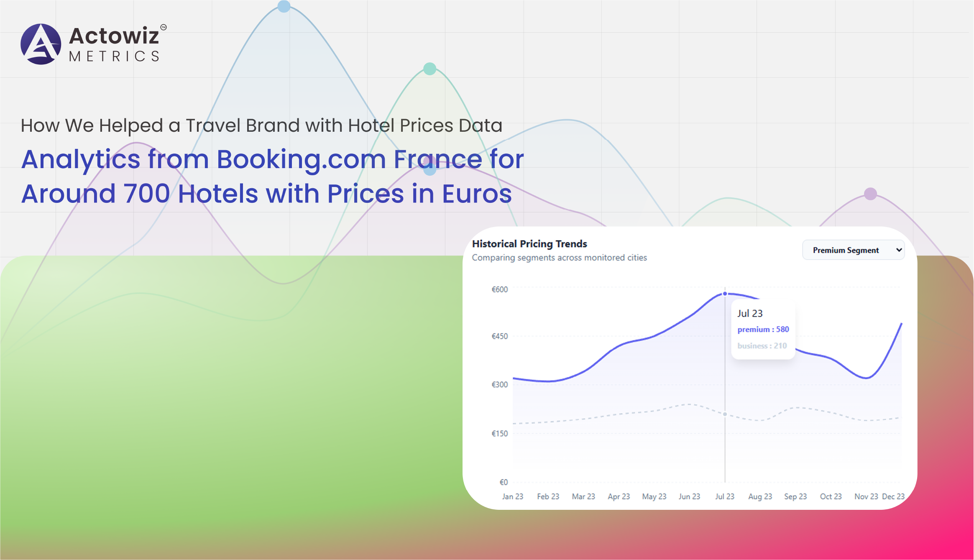Click the purple dot on right curve peak
This screenshot has width=974, height=560.
pos(870,194)
